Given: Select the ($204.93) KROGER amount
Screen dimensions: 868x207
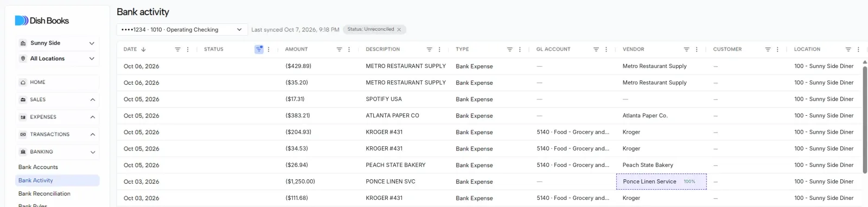Looking at the screenshot, I should coord(298,132).
